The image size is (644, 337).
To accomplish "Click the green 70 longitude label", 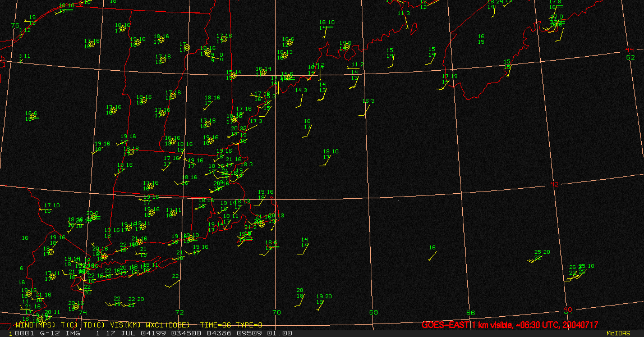I will point(277,312).
